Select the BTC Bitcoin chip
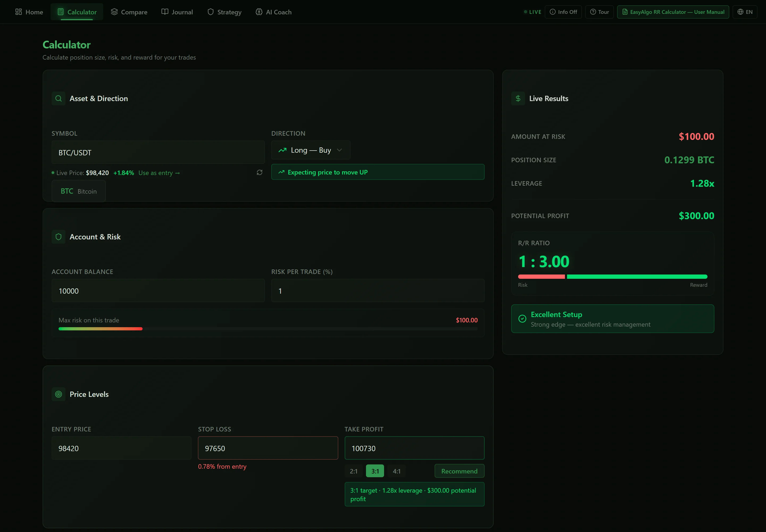 click(x=79, y=191)
